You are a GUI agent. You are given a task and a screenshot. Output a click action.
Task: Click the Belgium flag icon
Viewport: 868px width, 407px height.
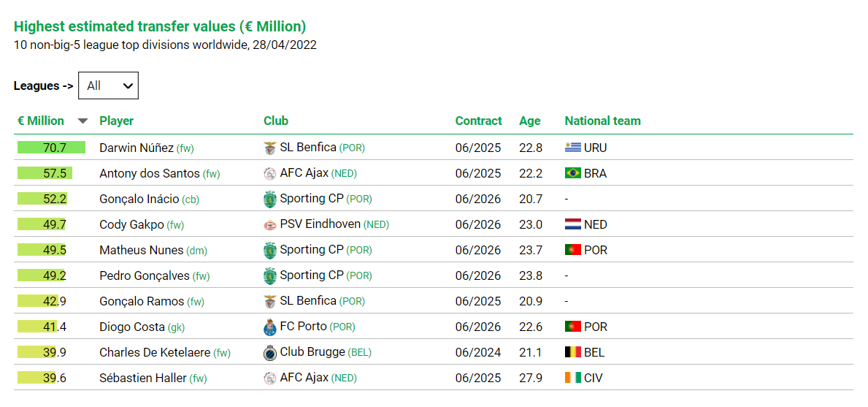click(572, 352)
